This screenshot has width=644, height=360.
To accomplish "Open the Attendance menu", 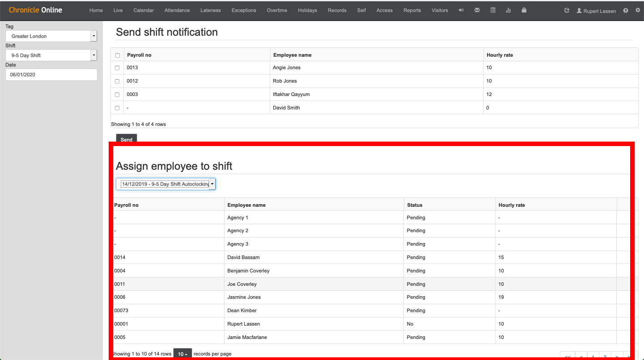I will [177, 10].
